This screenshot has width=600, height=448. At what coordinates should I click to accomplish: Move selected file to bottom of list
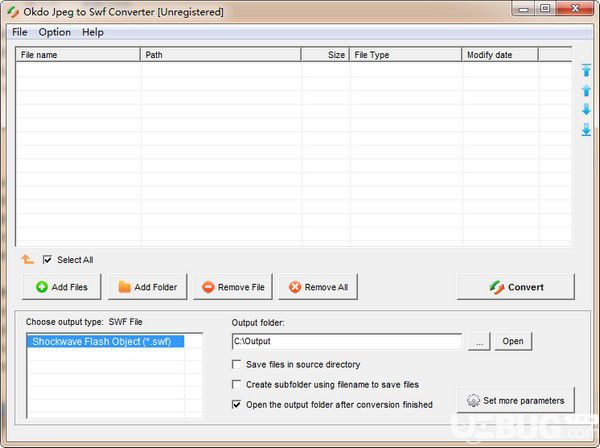tap(586, 130)
